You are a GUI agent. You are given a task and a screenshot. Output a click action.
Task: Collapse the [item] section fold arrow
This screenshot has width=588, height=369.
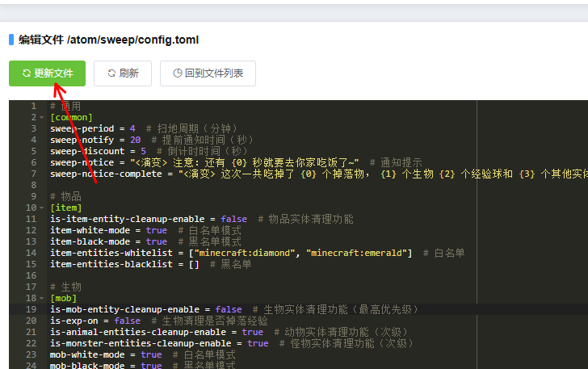pyautogui.click(x=42, y=208)
